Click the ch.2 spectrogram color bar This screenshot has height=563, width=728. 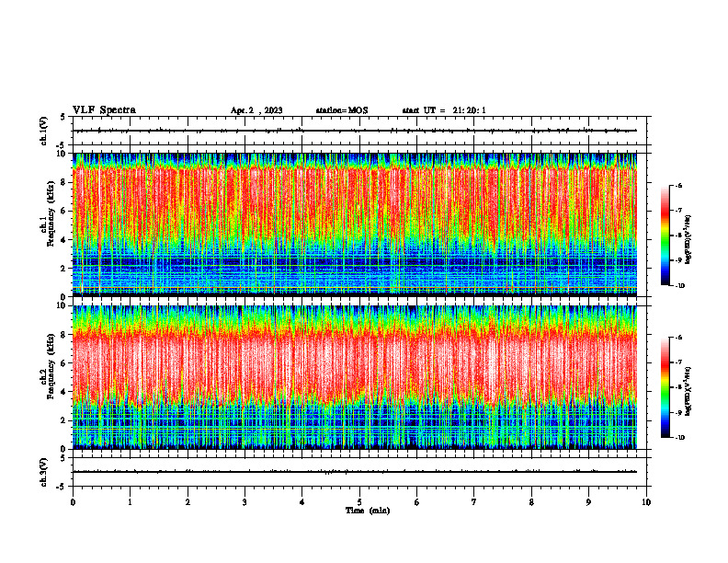point(665,387)
